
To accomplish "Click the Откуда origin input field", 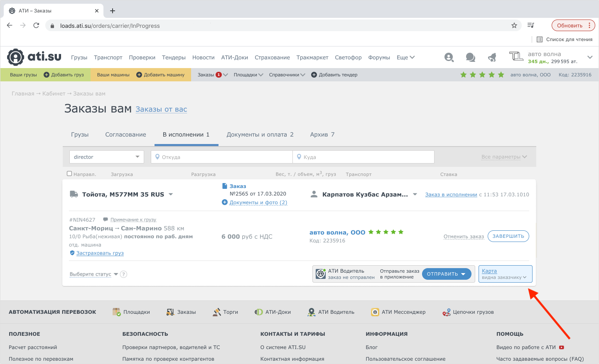I will [222, 157].
